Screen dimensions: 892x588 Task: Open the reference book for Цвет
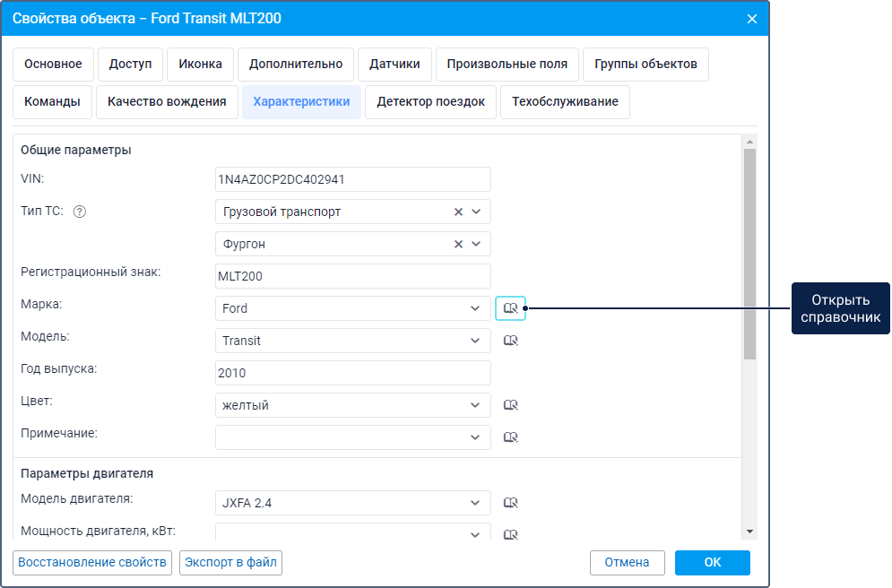tap(510, 405)
